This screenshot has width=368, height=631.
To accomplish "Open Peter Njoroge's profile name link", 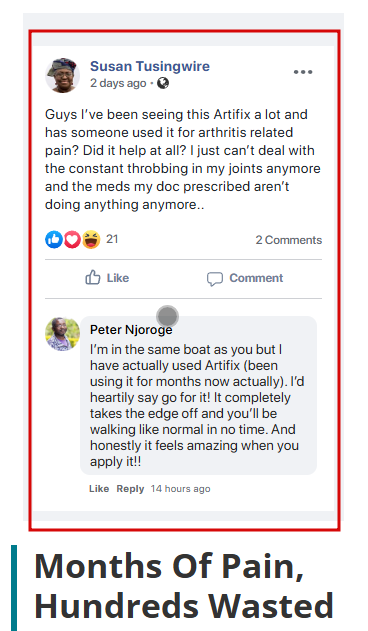I will click(131, 330).
